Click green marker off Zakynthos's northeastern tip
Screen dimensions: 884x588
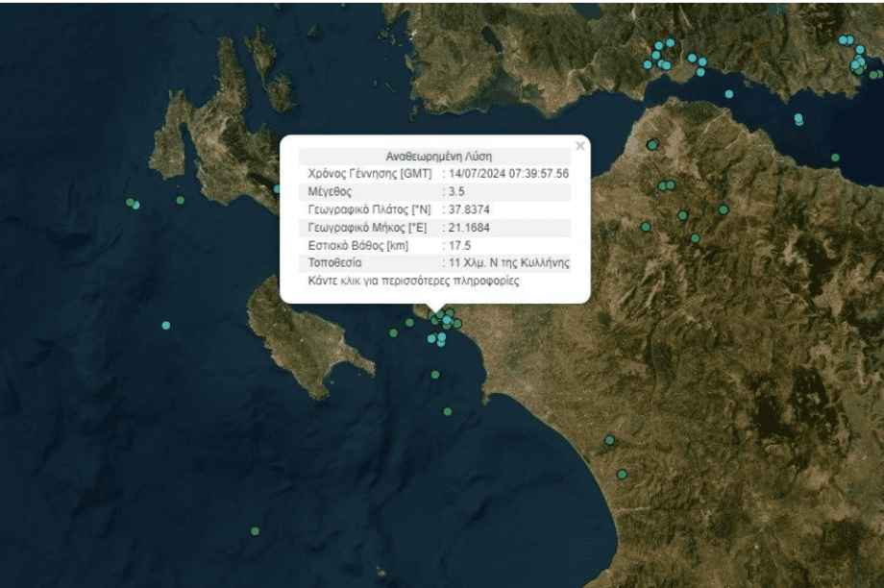(393, 333)
